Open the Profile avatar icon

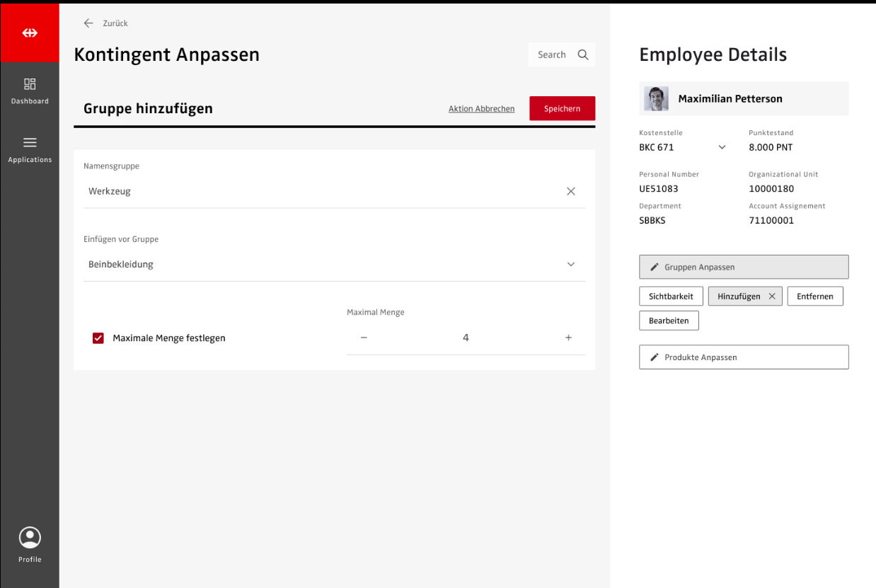[x=30, y=538]
